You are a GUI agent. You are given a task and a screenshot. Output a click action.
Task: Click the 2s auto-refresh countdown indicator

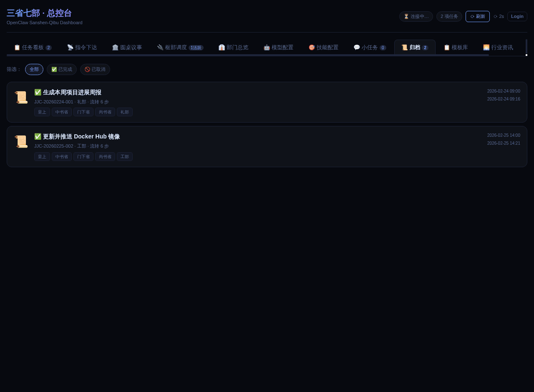click(499, 16)
